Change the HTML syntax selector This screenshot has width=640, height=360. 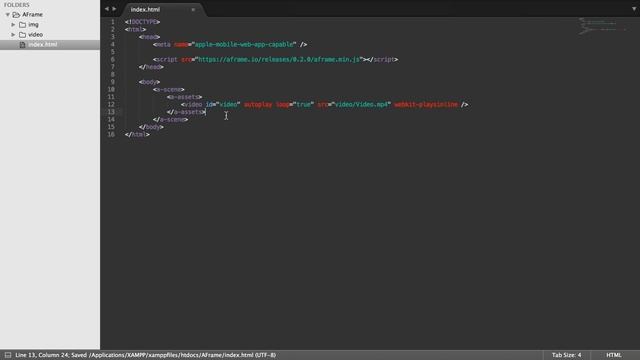[613, 355]
